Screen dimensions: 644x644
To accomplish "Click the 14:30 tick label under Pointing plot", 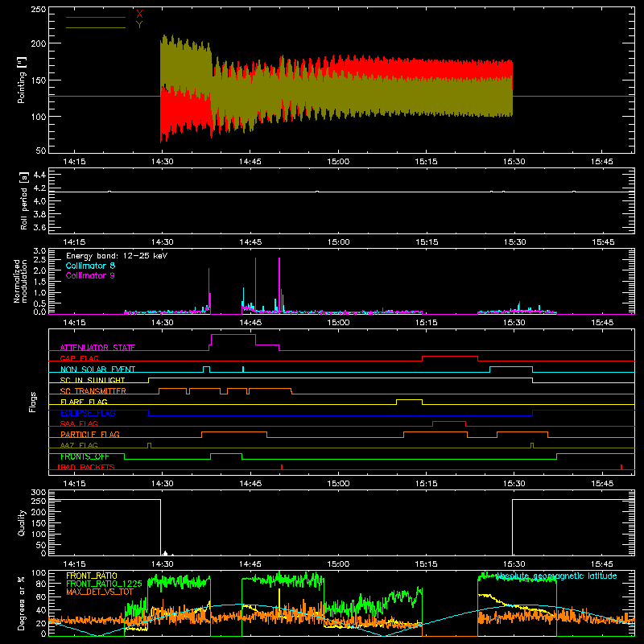I will click(x=163, y=161).
